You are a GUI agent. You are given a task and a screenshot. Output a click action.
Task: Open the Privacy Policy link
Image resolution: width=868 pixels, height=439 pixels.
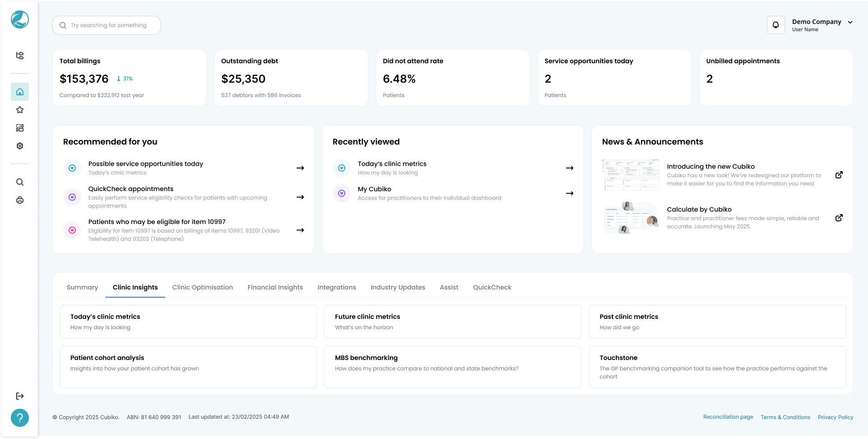(x=836, y=417)
